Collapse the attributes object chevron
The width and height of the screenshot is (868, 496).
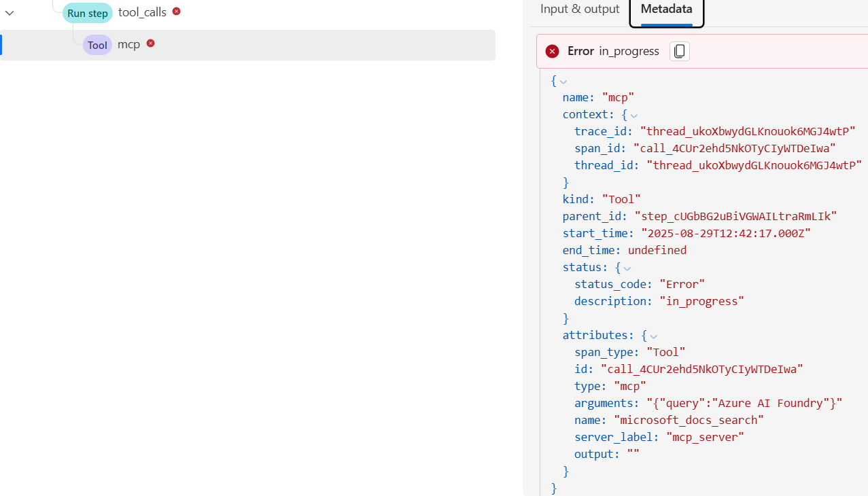[653, 336]
